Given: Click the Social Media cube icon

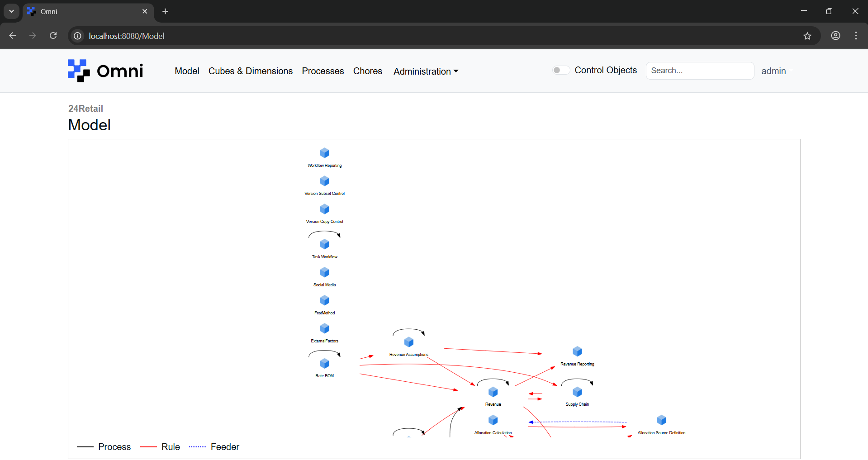Looking at the screenshot, I should [324, 272].
